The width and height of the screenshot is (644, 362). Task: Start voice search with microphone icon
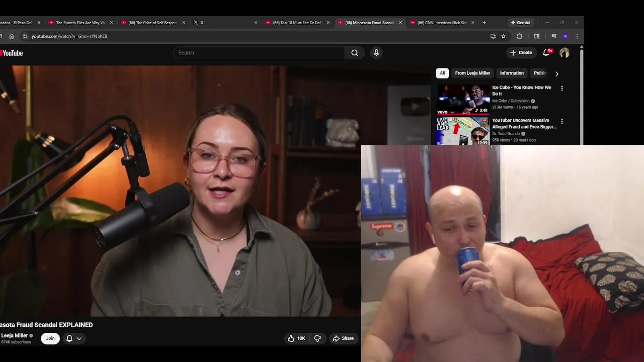(376, 53)
